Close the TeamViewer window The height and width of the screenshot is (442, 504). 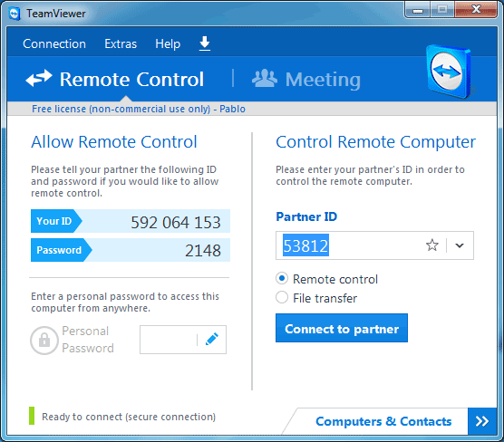476,9
